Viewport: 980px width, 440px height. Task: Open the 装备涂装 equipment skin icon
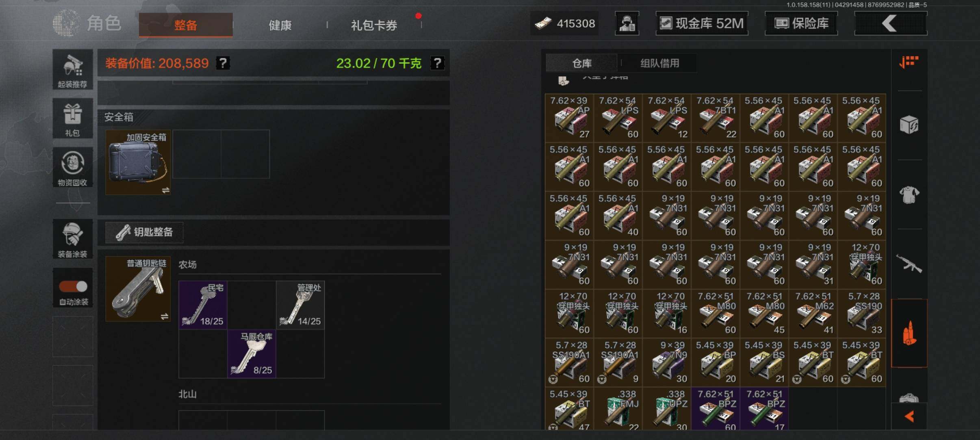point(72,239)
